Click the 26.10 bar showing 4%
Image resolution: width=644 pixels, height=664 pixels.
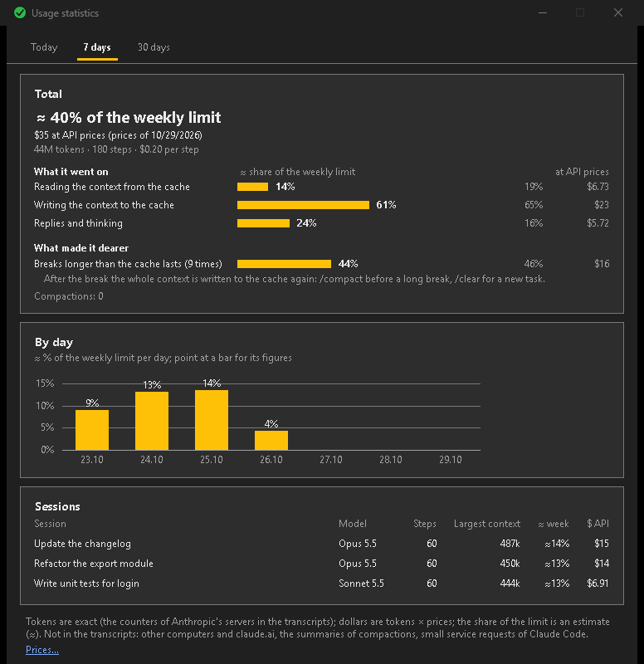tap(271, 441)
